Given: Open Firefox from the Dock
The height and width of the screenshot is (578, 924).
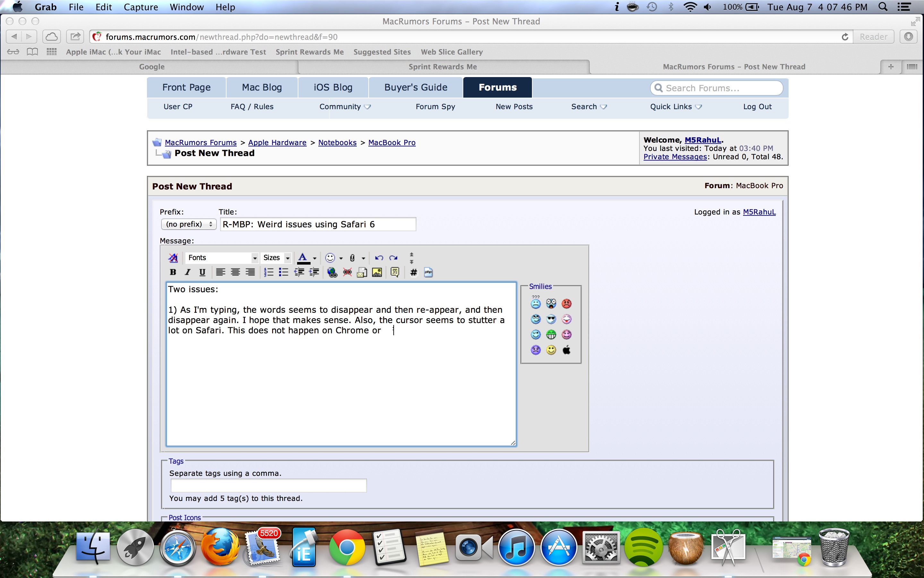Looking at the screenshot, I should coord(220,547).
